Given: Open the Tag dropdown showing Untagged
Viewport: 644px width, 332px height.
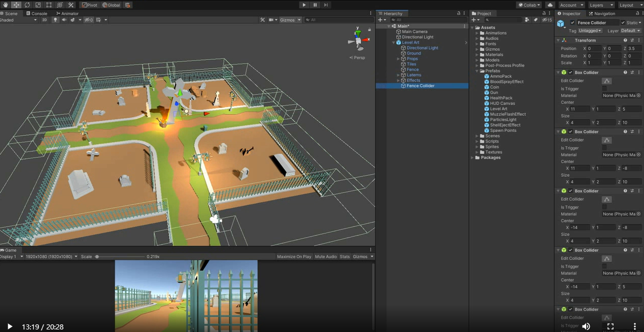Looking at the screenshot, I should tap(590, 30).
